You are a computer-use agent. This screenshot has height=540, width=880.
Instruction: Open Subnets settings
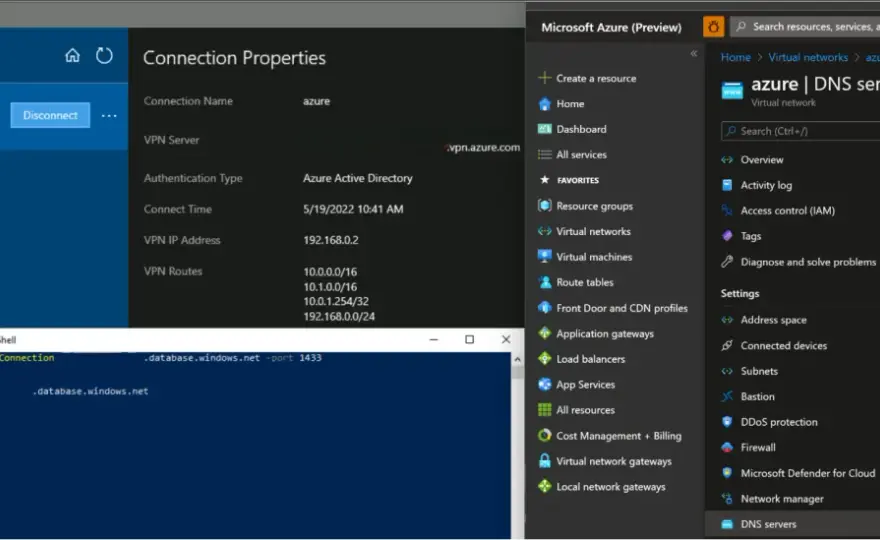click(759, 371)
